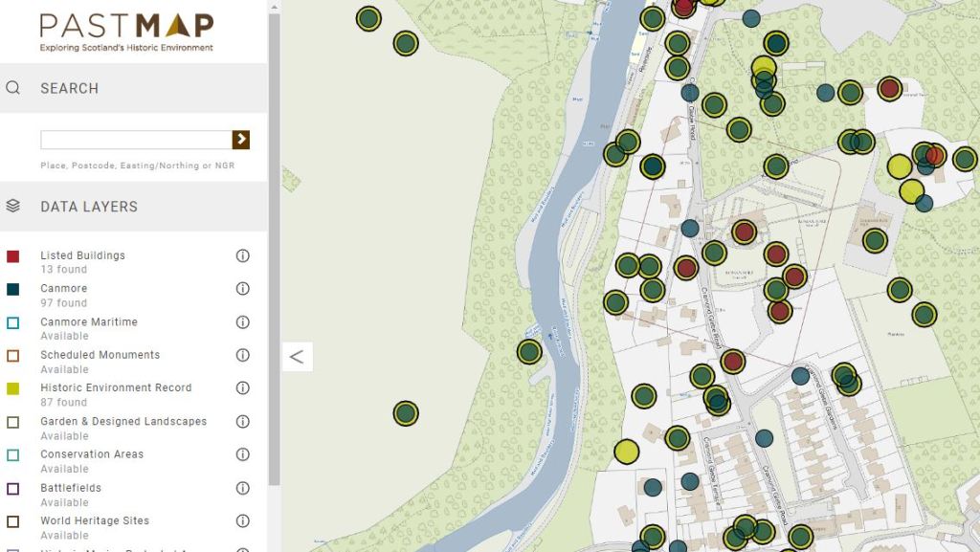Show info for Garden & Designed Landscapes
The height and width of the screenshot is (552, 980).
click(x=242, y=422)
